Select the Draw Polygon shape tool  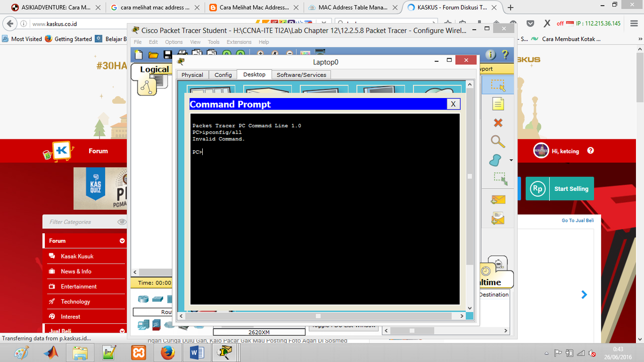pos(495,160)
